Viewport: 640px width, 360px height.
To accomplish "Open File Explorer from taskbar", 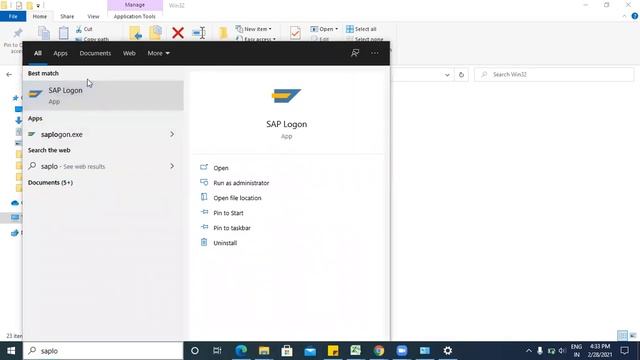I will 264,351.
